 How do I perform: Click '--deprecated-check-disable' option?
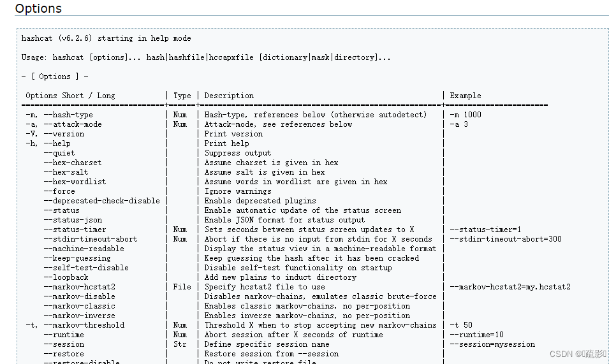click(x=102, y=201)
